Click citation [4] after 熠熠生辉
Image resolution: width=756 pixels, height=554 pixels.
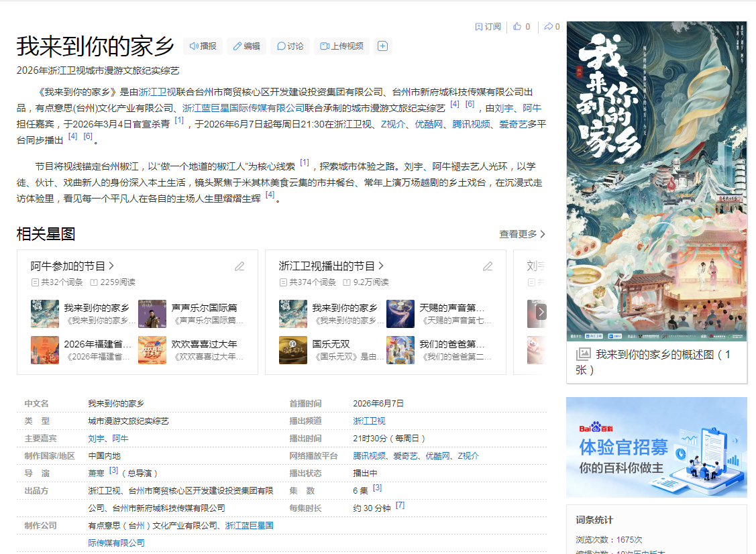[270, 195]
